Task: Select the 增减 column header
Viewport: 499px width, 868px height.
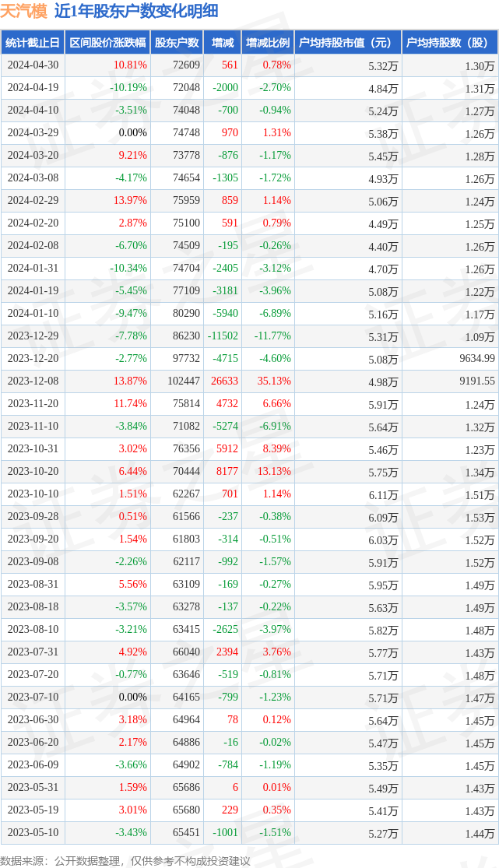Action: [223, 43]
